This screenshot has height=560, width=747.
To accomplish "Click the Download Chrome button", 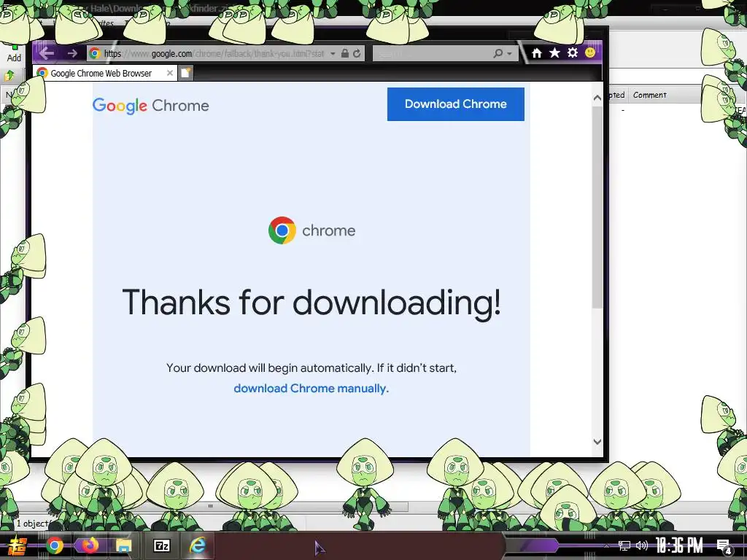I will pyautogui.click(x=455, y=104).
